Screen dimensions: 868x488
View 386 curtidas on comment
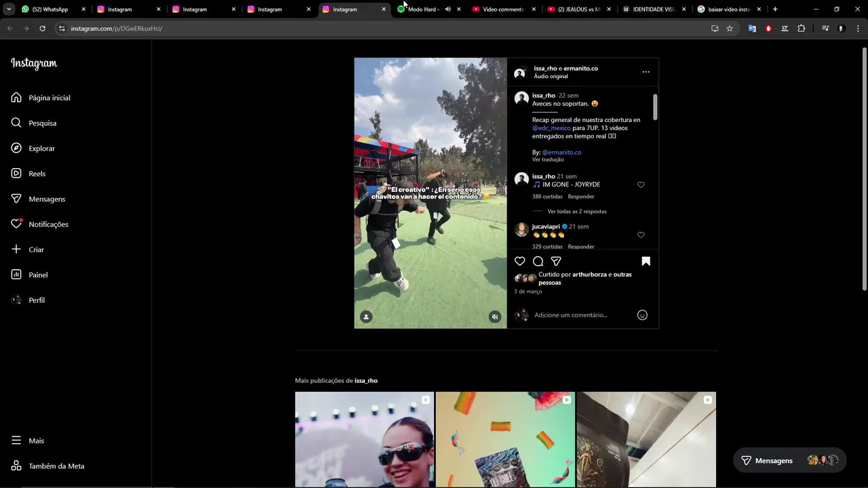point(547,197)
